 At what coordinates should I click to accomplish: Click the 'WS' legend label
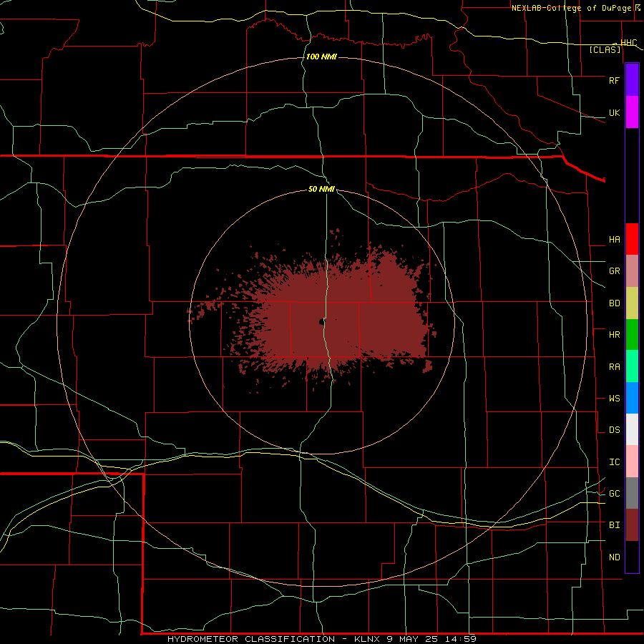(615, 399)
